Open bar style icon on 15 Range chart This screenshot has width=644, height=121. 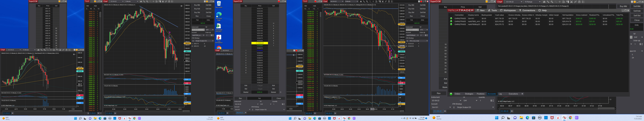(x=544, y=2)
